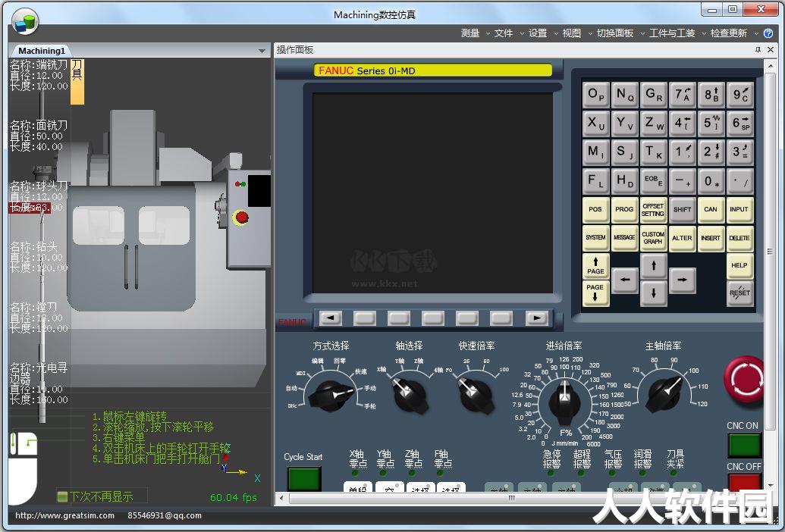This screenshot has width=785, height=532.
Task: Expand the dropdown arrow after 检查更新
Action: coord(756,33)
